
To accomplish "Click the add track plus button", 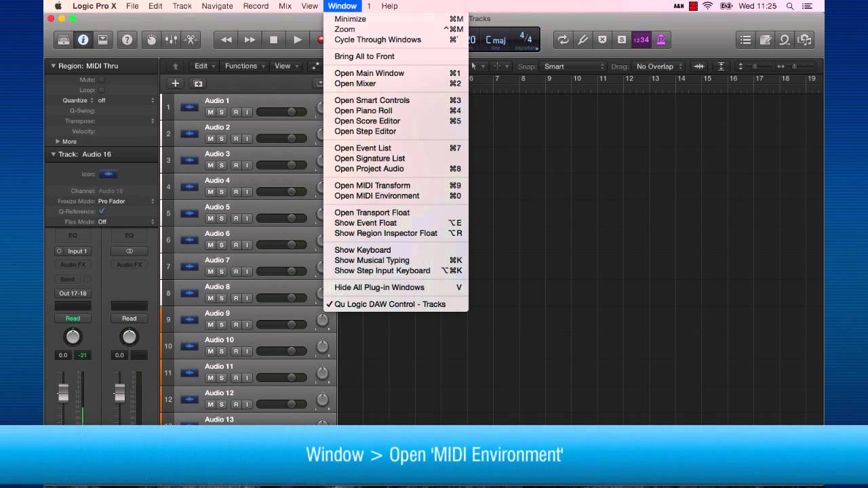I will point(175,83).
